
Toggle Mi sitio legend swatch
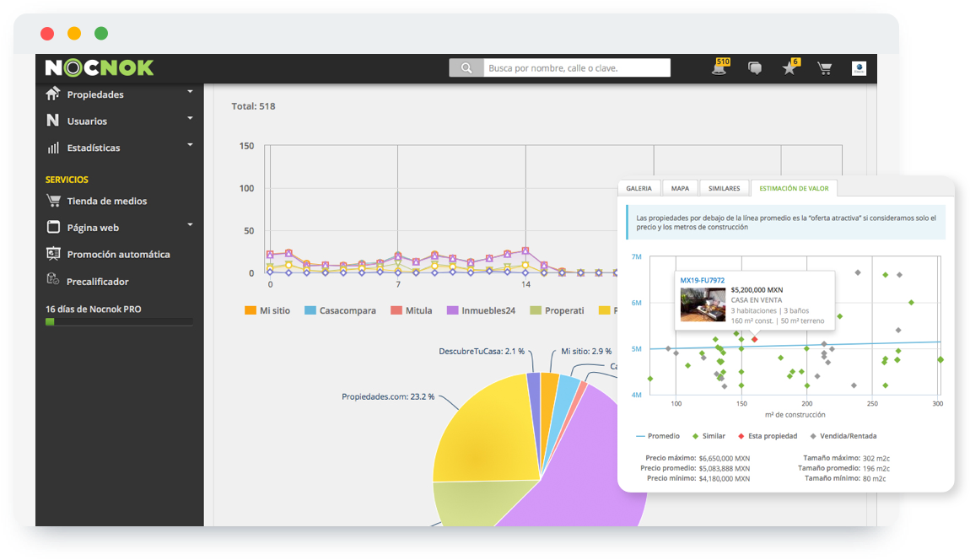[x=251, y=310]
